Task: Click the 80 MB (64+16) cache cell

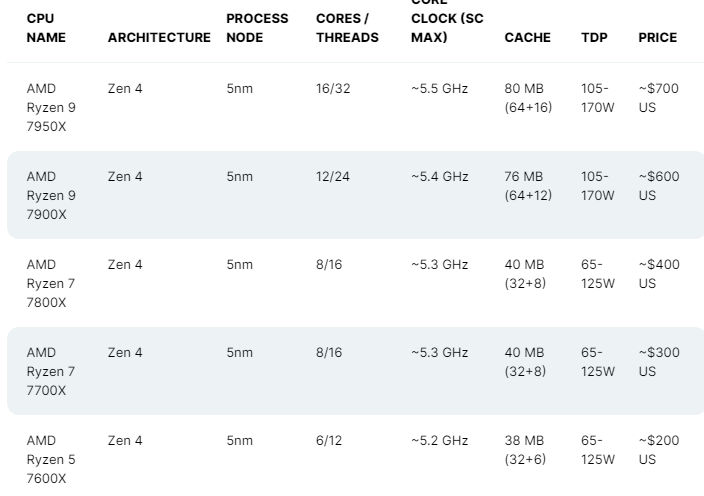Action: coord(528,98)
